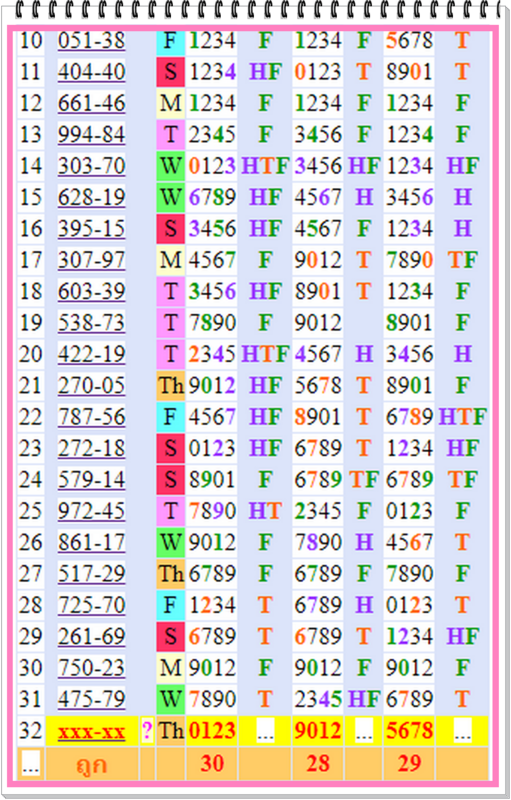Open the 395-15 link
Screen dimensions: 511x800
[91, 229]
